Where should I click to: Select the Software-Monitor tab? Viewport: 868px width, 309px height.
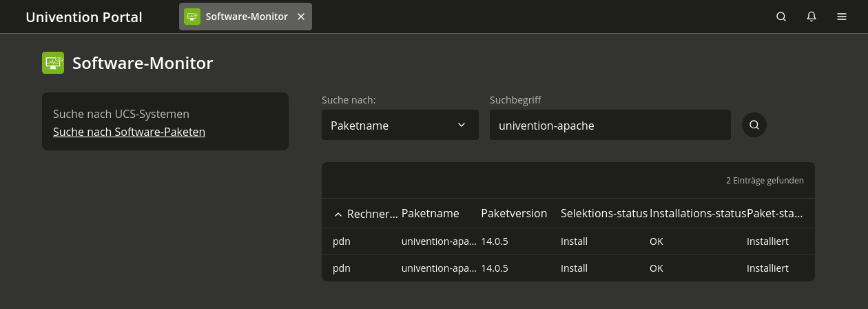point(245,17)
